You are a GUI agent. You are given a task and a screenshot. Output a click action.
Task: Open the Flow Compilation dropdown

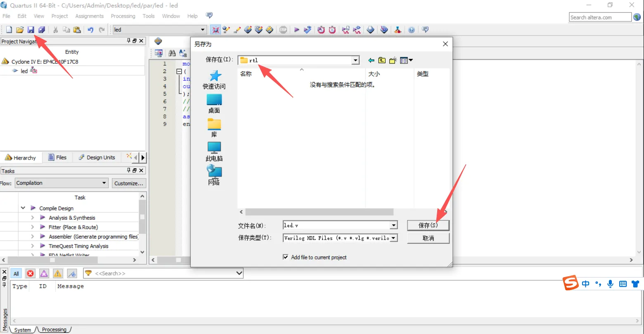(104, 183)
